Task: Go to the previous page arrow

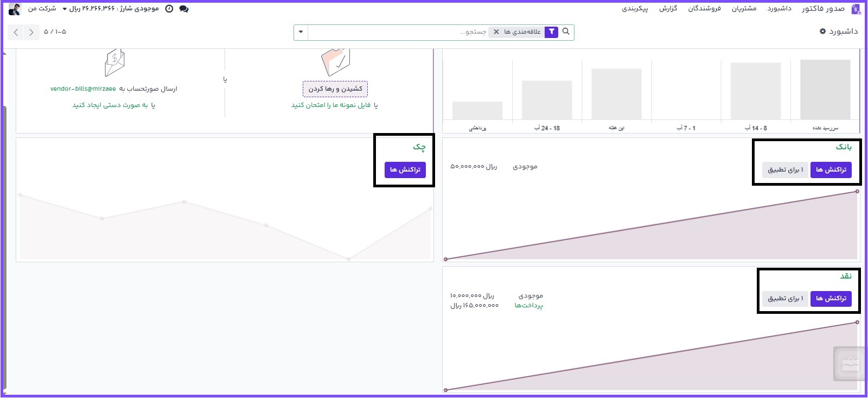Action: pos(16,33)
